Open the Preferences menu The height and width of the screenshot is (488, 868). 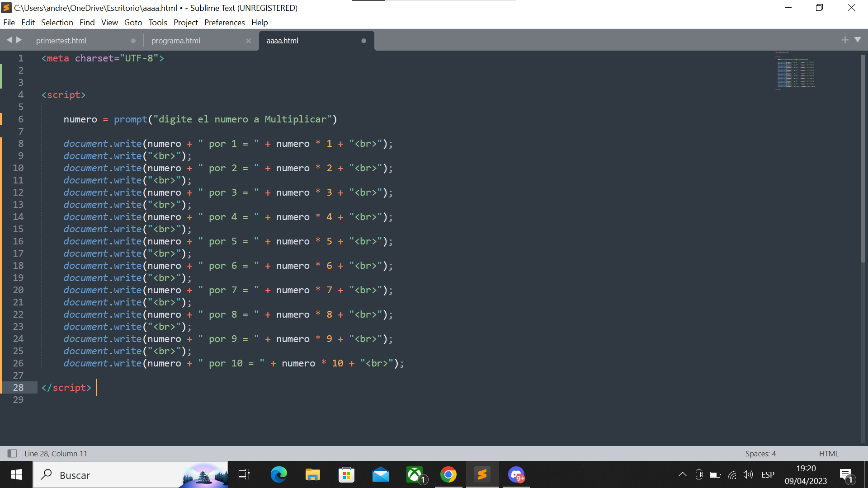pyautogui.click(x=224, y=22)
